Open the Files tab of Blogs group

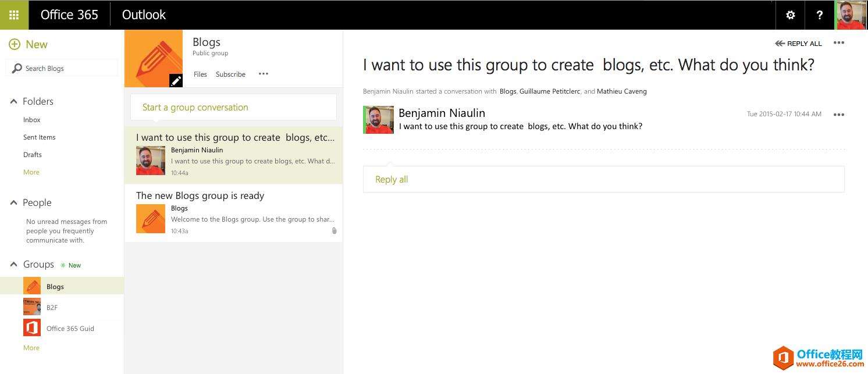200,74
